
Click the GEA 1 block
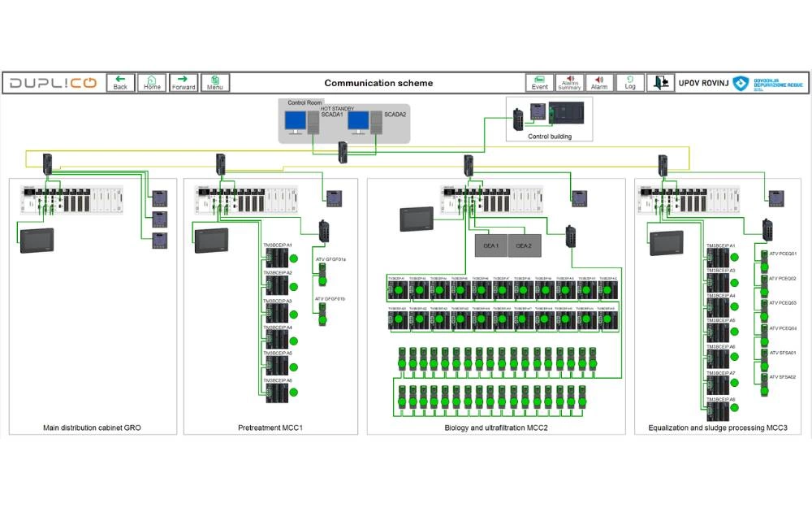pos(490,245)
